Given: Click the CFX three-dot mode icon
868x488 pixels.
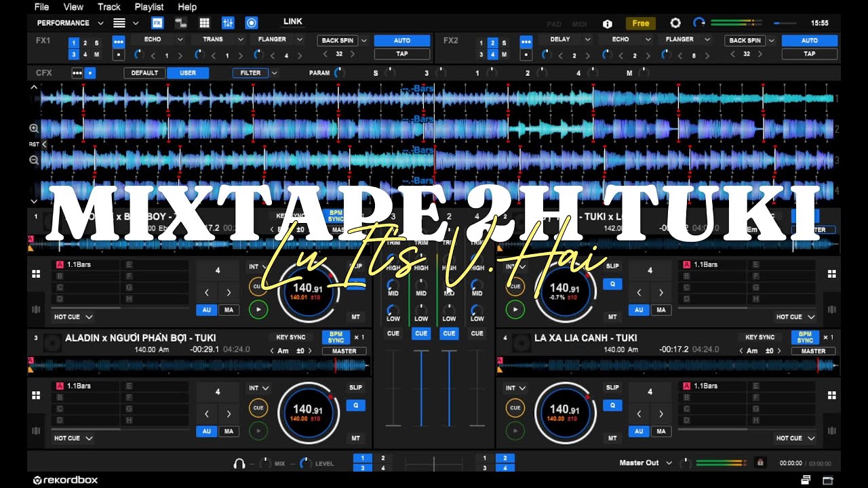Looking at the screenshot, I should click(x=77, y=73).
